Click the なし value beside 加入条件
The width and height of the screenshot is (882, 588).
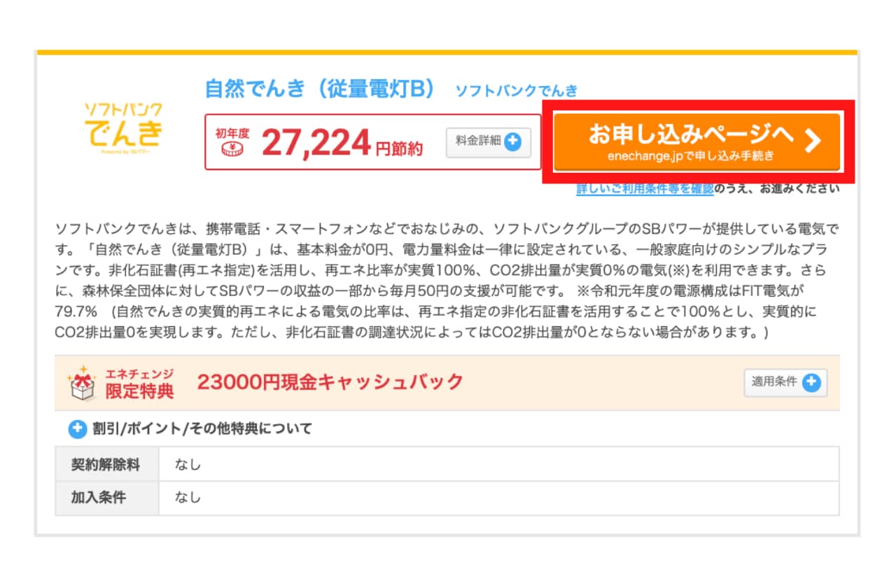(188, 498)
